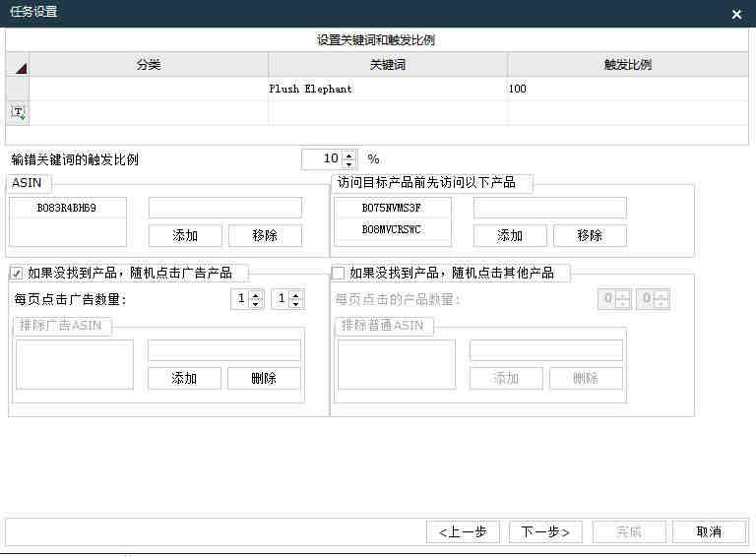Image resolution: width=756 pixels, height=557 pixels.
Task: Decrease mistyped keyword trigger ratio
Action: 349,163
